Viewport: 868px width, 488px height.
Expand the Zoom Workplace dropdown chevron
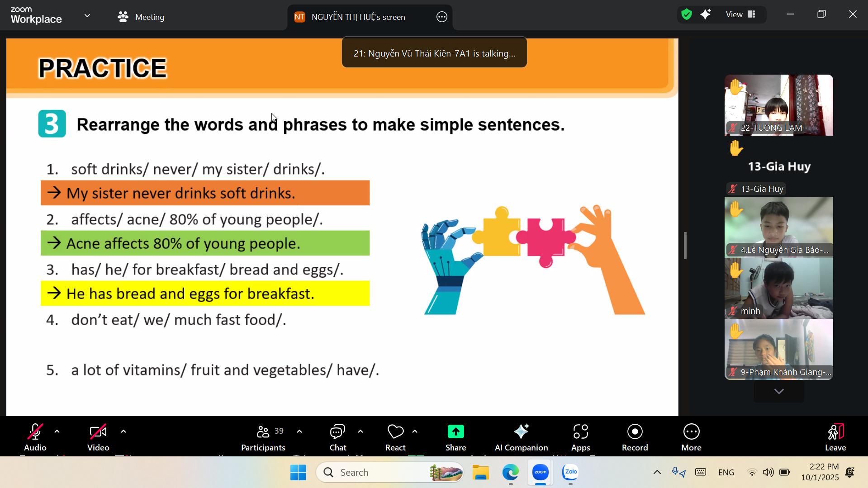point(87,16)
